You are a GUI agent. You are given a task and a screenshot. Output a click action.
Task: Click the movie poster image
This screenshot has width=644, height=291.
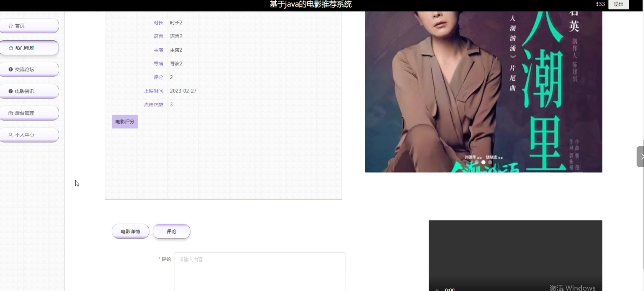coord(483,92)
